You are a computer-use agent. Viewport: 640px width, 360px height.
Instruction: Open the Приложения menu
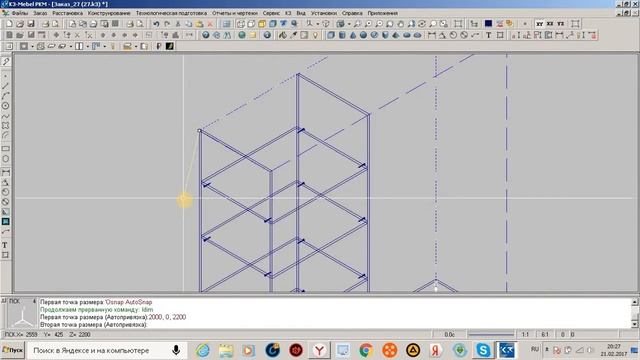[382, 13]
